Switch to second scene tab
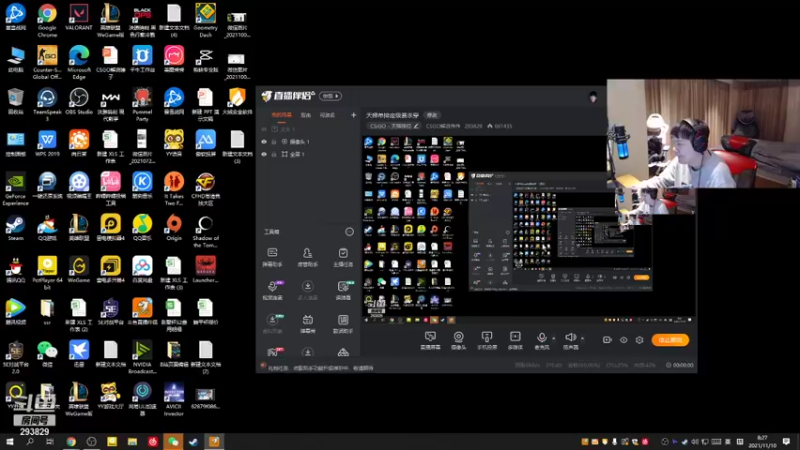The height and width of the screenshot is (450, 800). pos(306,115)
